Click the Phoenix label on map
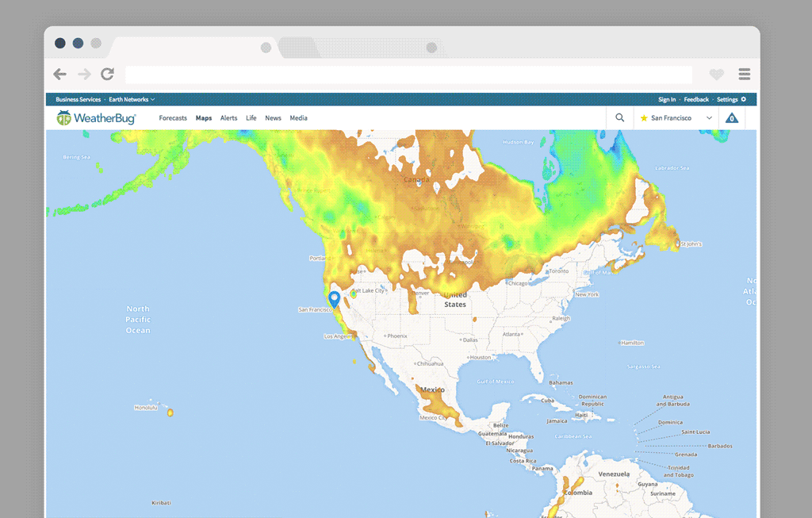This screenshot has height=518, width=812. tap(397, 336)
